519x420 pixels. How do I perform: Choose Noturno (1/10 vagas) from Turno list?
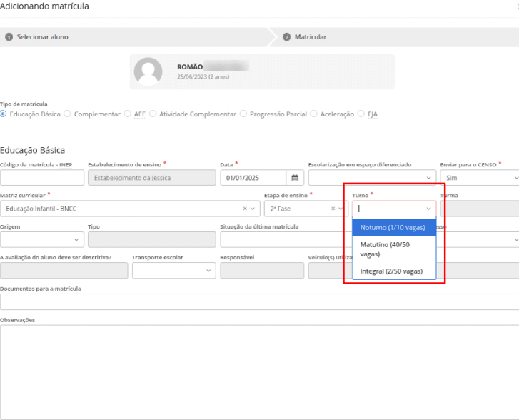pyautogui.click(x=393, y=228)
